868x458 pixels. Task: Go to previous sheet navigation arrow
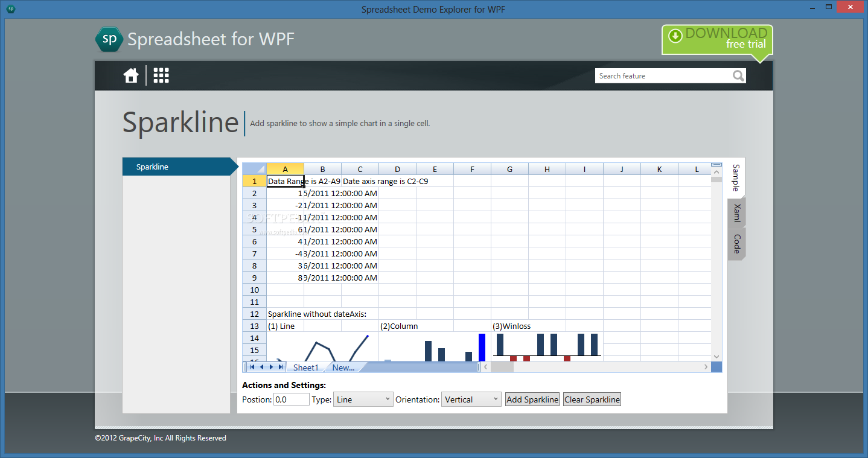point(261,367)
